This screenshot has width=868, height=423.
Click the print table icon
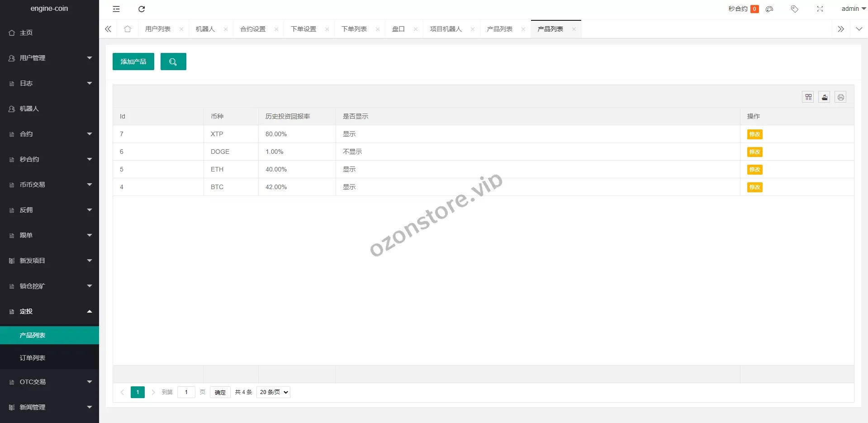pos(840,97)
